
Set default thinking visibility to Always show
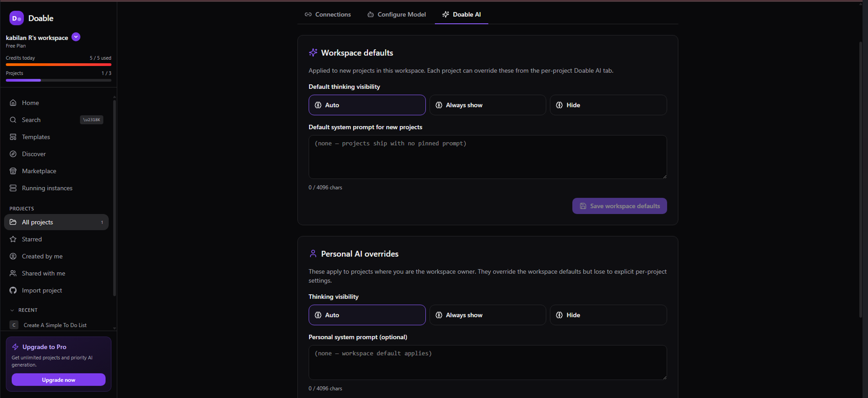point(487,105)
